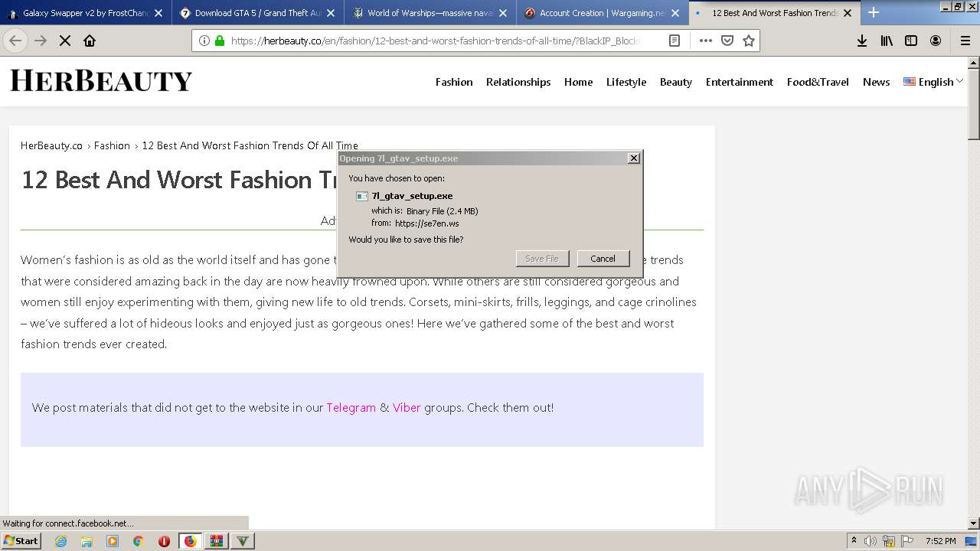980x551 pixels.
Task: Close the Account Creation Wargaming tab
Action: (675, 13)
